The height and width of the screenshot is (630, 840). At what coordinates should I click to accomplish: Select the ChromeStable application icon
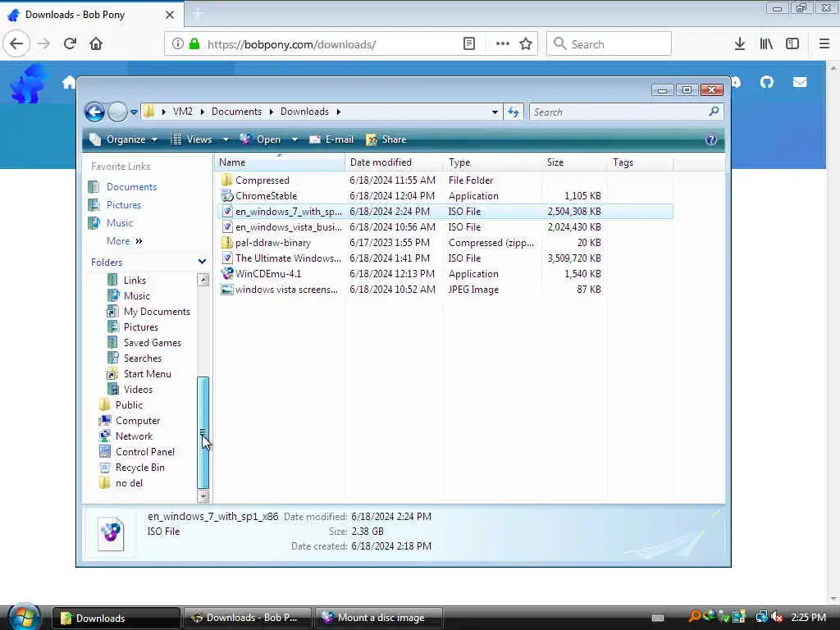coord(227,195)
